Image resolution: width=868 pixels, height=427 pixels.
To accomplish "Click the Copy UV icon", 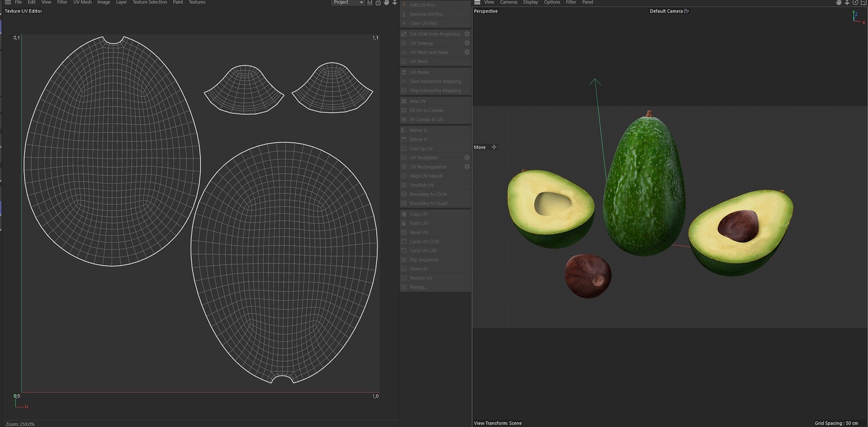I will 404,214.
